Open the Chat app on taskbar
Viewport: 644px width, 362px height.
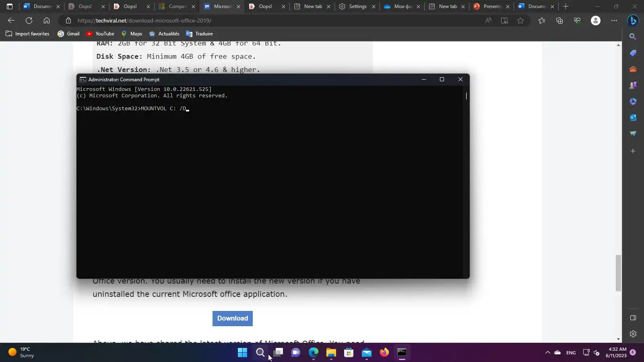tap(296, 353)
